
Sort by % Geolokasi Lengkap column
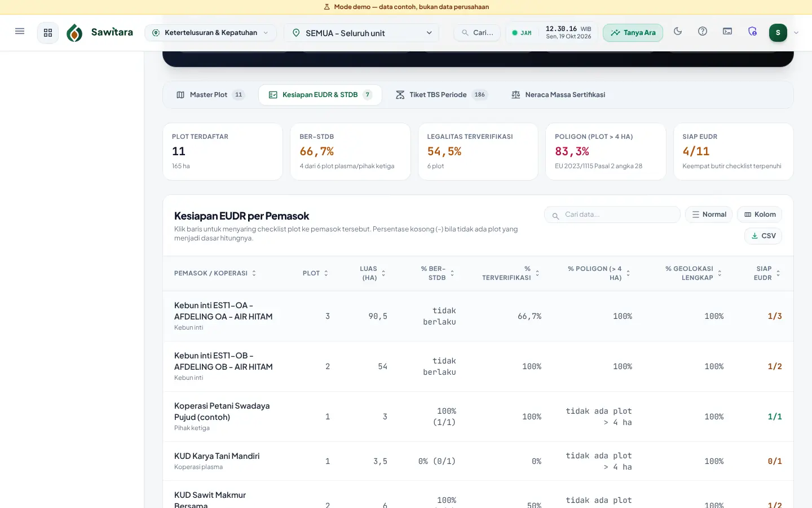point(694,273)
